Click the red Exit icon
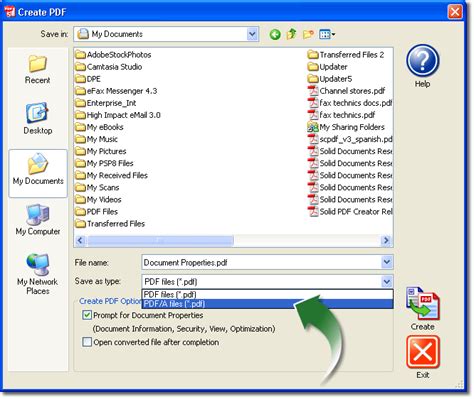474x399 pixels. pos(423,352)
